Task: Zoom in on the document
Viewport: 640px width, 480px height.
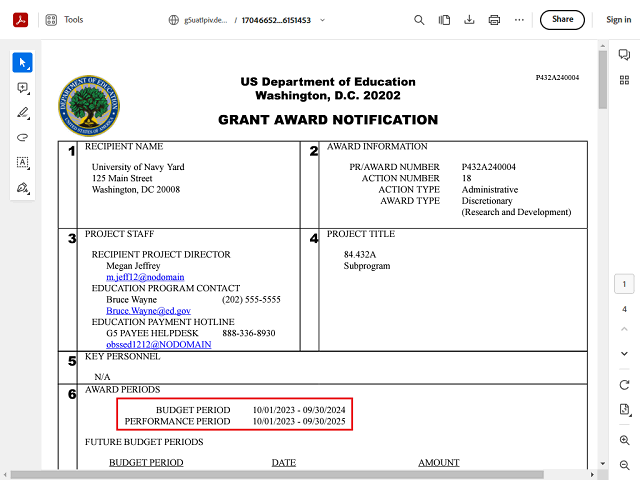Action: coord(624,440)
